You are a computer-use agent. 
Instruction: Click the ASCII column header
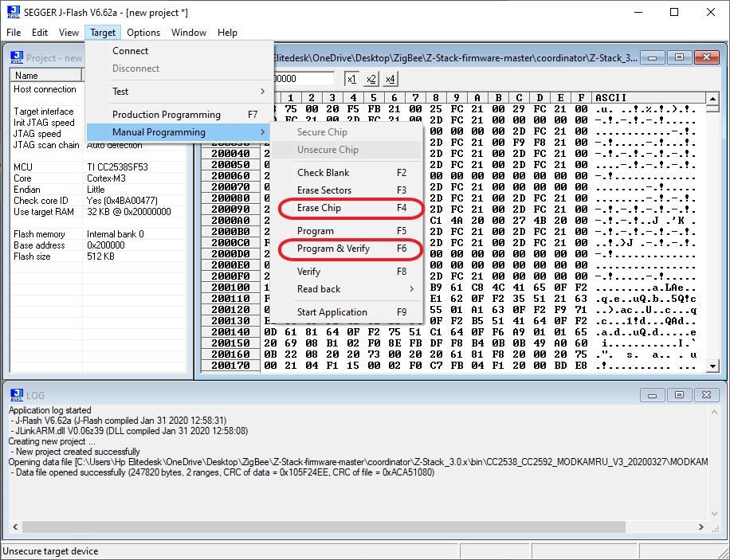click(x=649, y=98)
